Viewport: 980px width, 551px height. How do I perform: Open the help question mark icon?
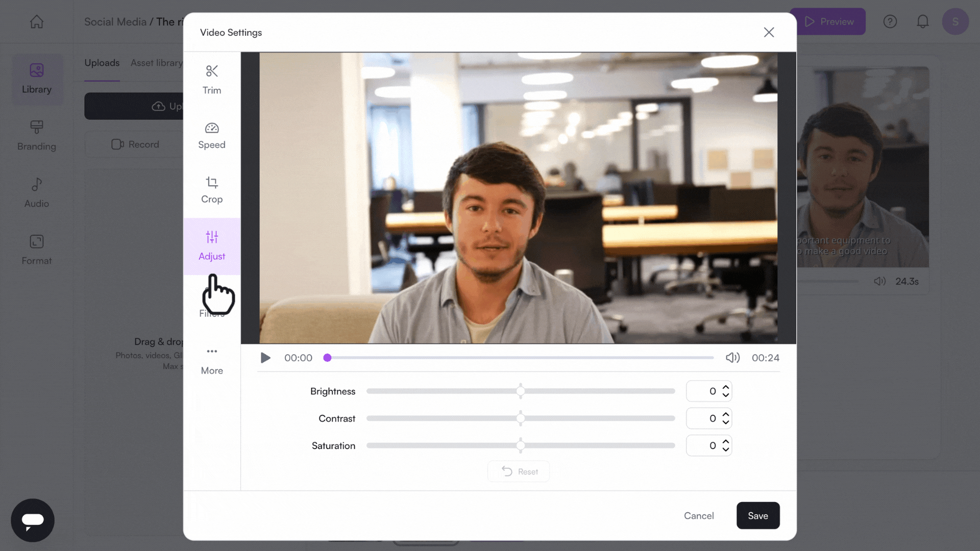coord(890,21)
